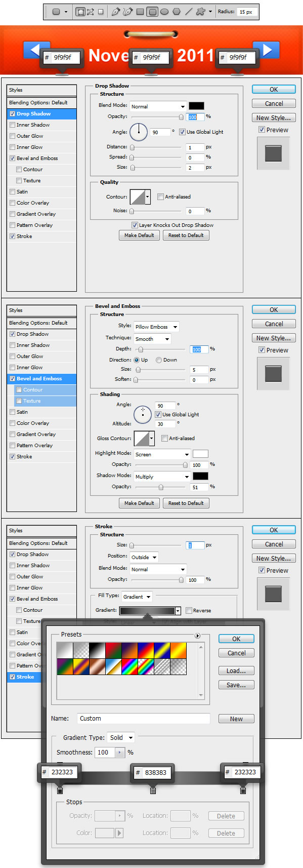303x868 pixels.
Task: Toggle Use Global Light in Bevel Shading
Action: pyautogui.click(x=158, y=415)
